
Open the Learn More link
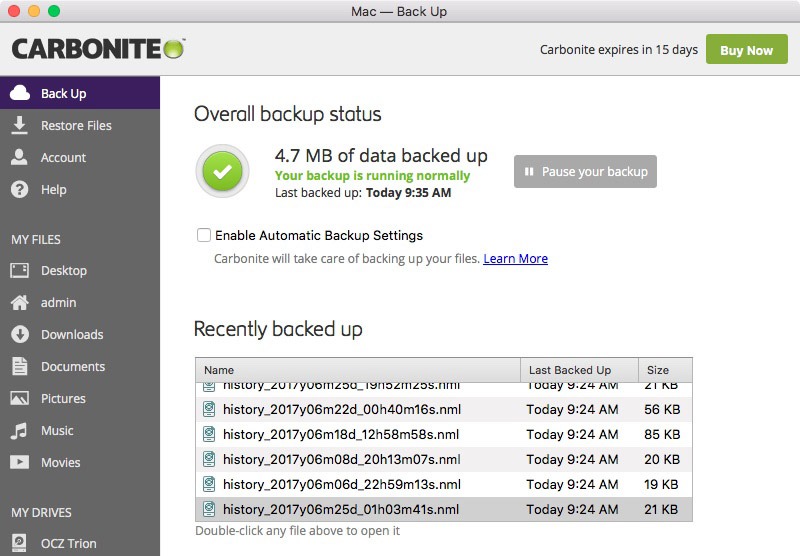tap(515, 259)
